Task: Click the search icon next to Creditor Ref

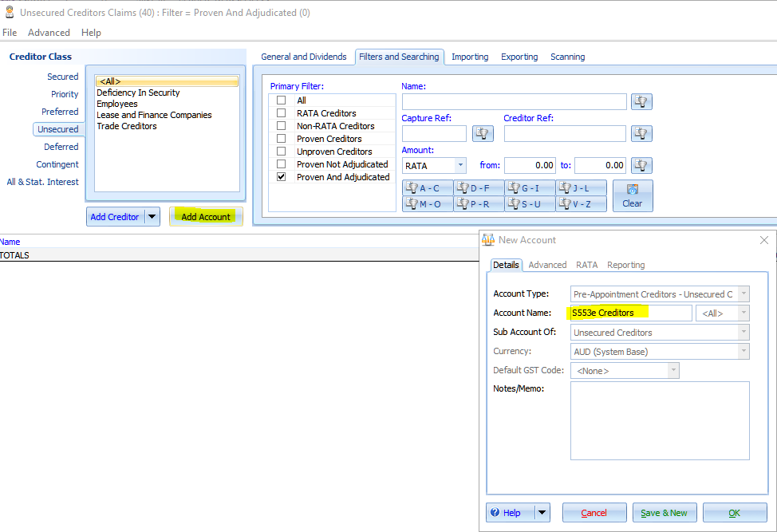Action: [x=642, y=133]
